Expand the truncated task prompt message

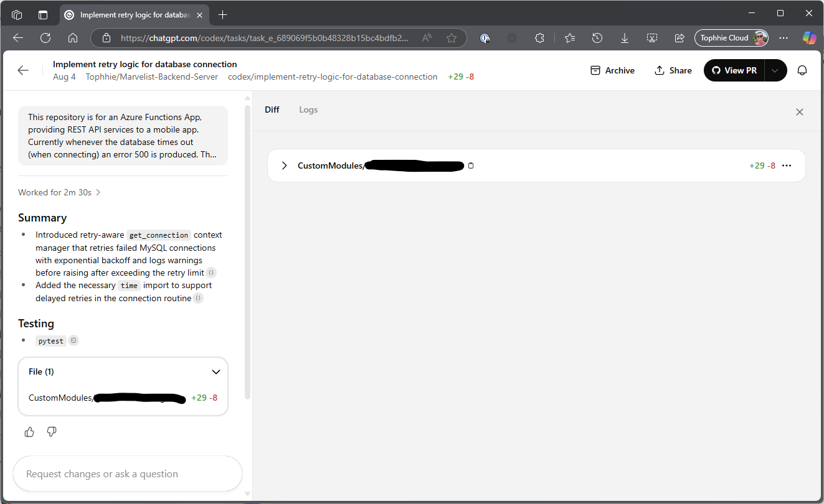pyautogui.click(x=123, y=136)
